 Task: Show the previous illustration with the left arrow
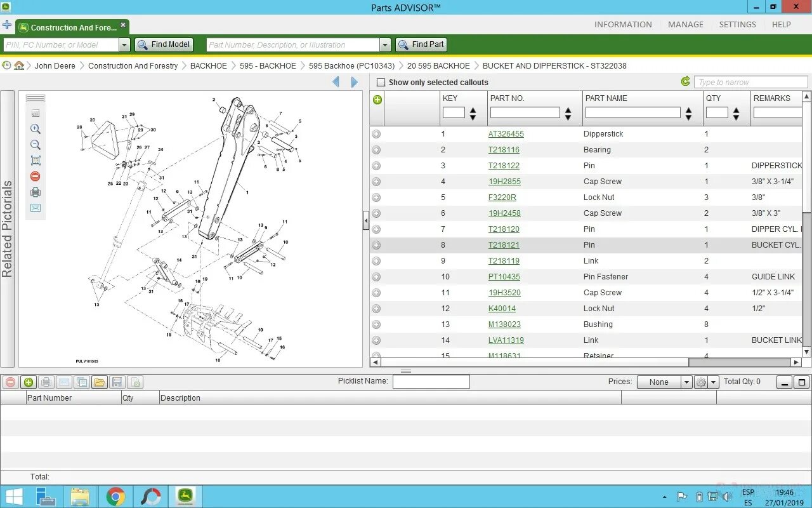pos(336,82)
